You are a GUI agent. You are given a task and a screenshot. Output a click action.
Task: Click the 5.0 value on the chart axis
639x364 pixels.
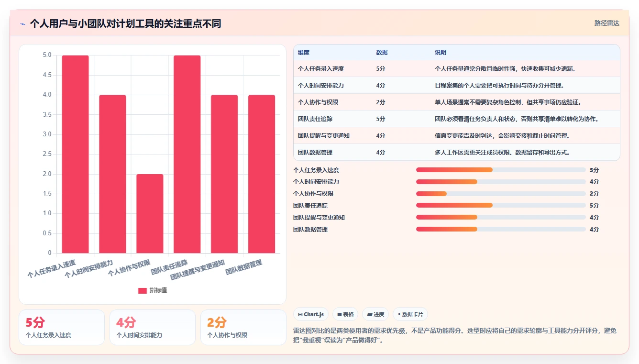click(x=47, y=55)
